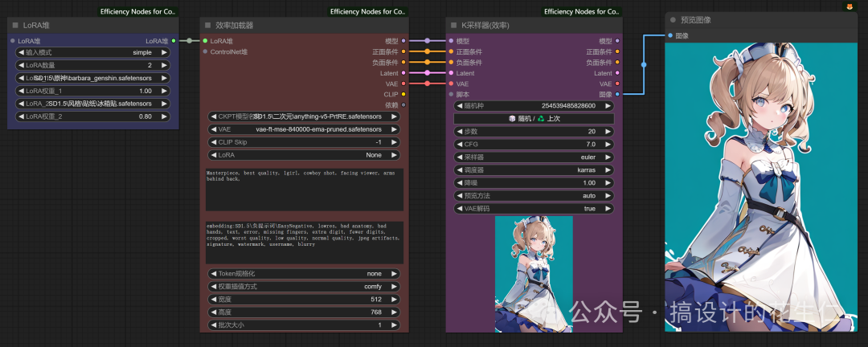Open the 权重插值方式 comfy dropdown
868x347 pixels.
[x=304, y=287]
